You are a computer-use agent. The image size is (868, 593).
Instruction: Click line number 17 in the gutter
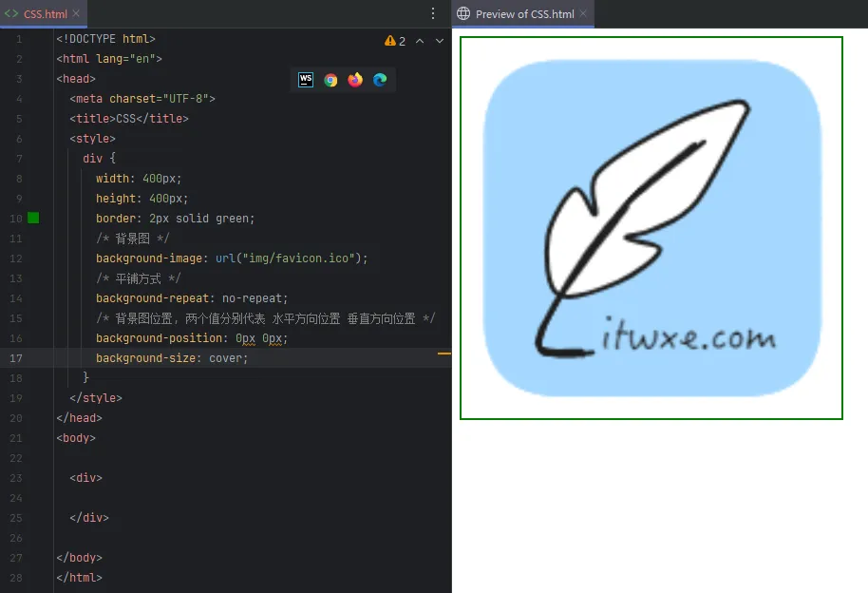[16, 358]
